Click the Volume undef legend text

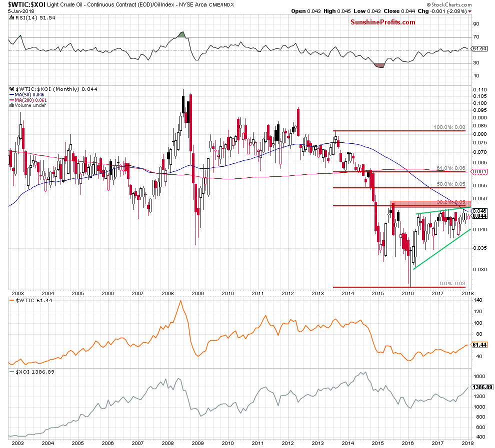coord(30,105)
